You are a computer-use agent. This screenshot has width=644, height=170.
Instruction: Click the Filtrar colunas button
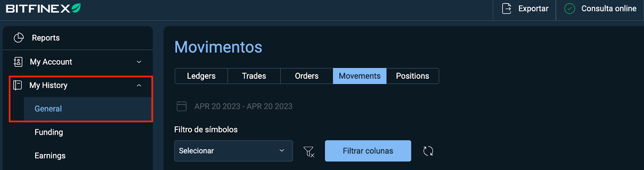click(368, 151)
